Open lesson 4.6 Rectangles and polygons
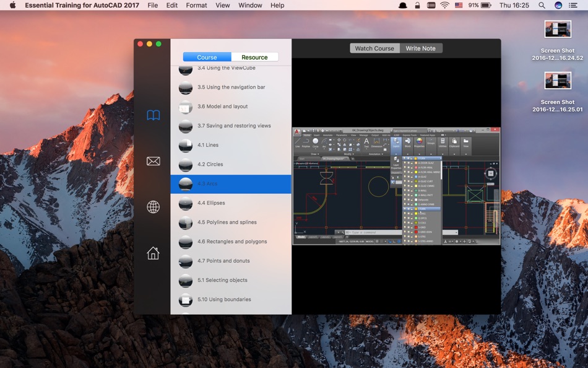This screenshot has height=368, width=588. pos(231,242)
